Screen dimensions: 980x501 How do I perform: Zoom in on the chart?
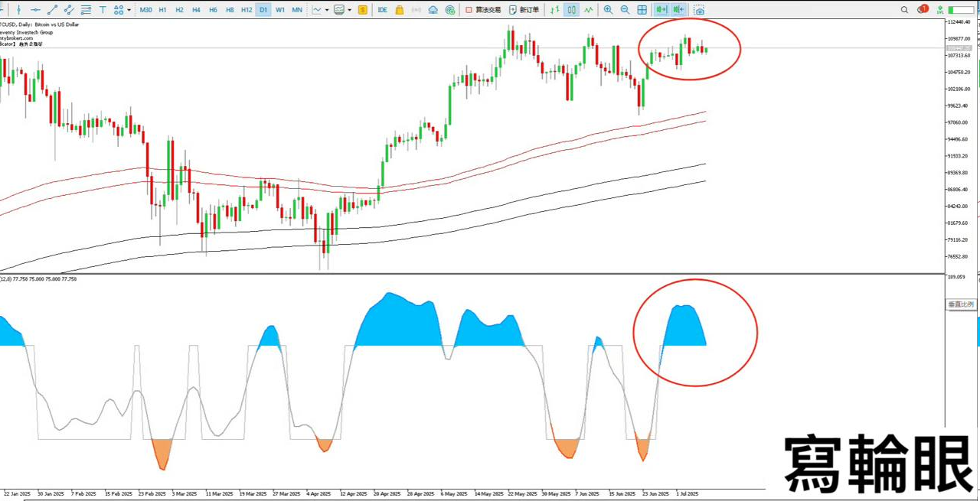pos(608,10)
